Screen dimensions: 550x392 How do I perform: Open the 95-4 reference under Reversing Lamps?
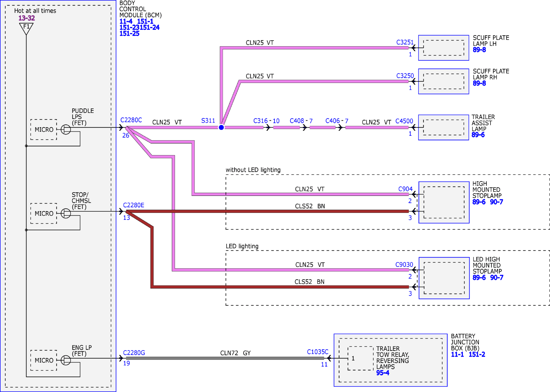coord(383,373)
